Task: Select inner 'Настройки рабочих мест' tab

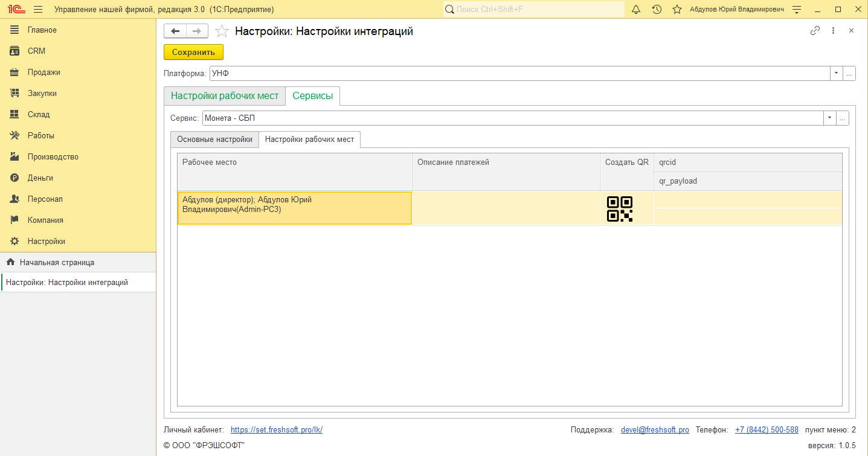Action: coord(310,140)
